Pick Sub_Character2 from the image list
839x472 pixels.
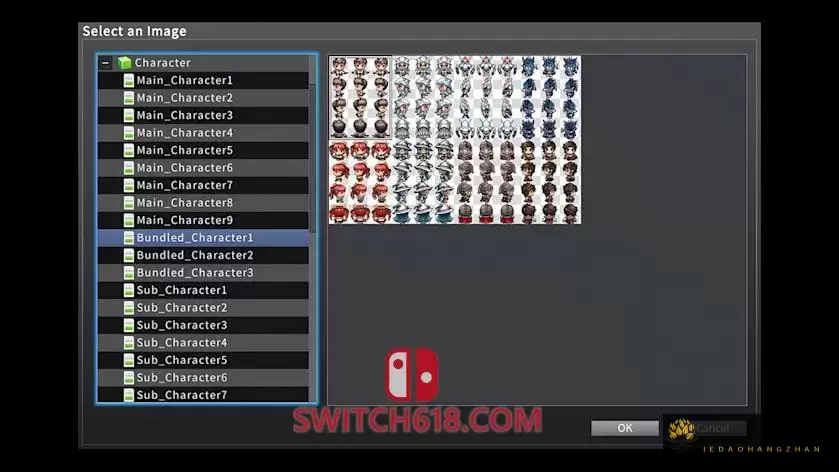(x=181, y=308)
